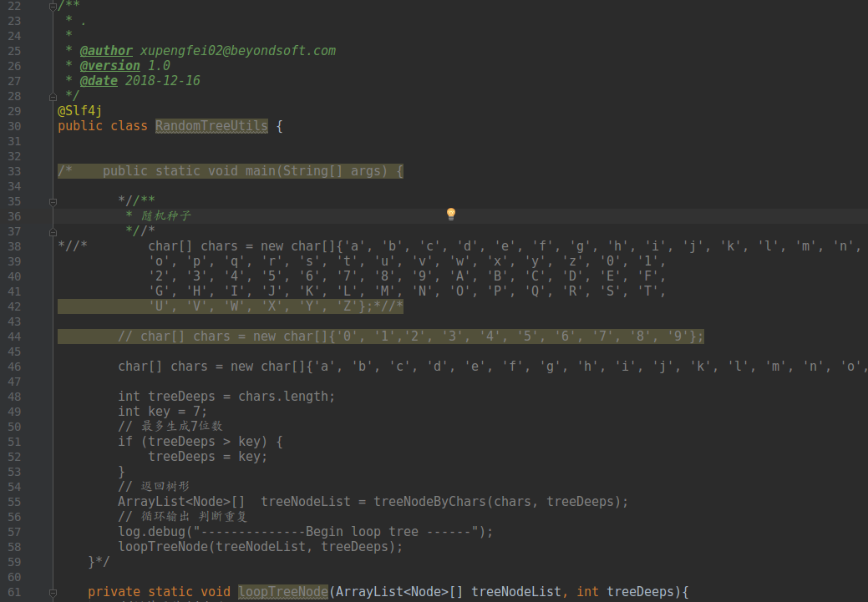
Task: Click the loopTreeNode call on line 58
Action: tap(260, 547)
